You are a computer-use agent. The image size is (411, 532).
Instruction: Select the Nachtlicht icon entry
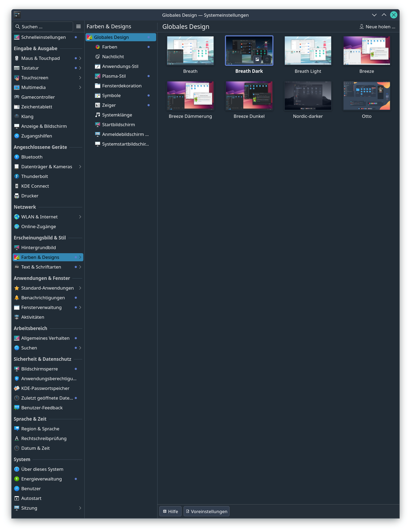point(98,57)
